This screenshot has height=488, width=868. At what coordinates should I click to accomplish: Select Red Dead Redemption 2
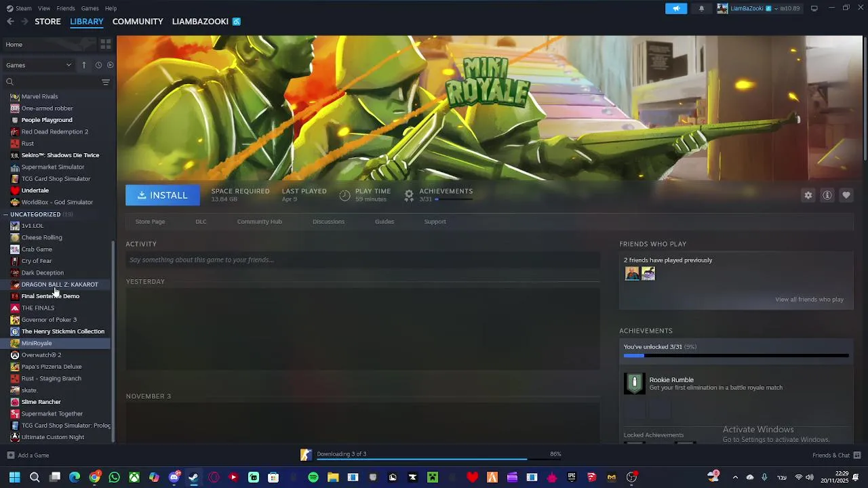[54, 131]
